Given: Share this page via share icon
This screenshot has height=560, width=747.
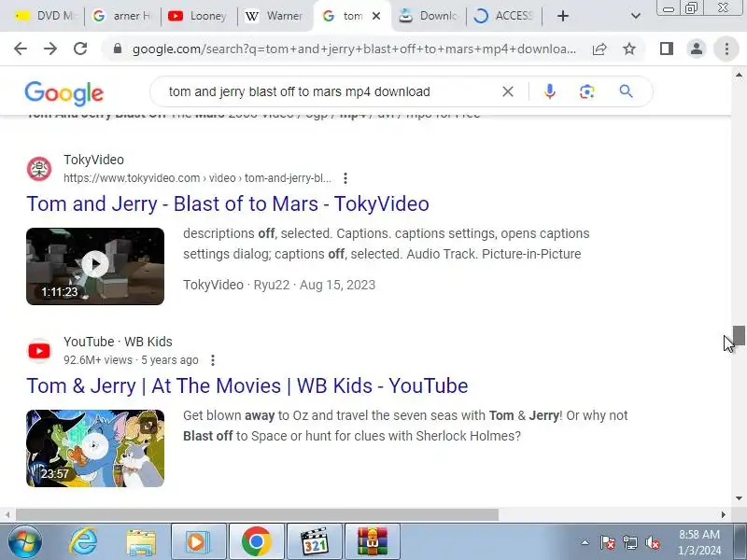Looking at the screenshot, I should (599, 49).
